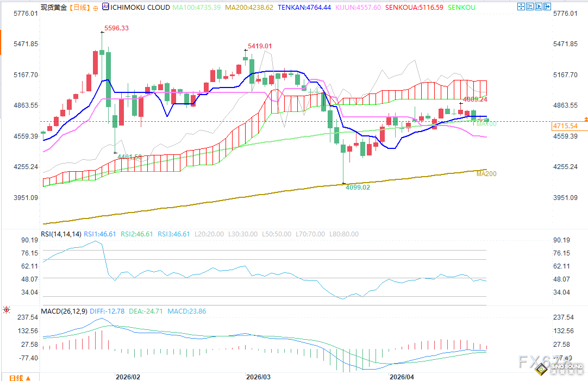588x381 pixels.
Task: Click the 5596.33 high price marker
Action: click(116, 28)
